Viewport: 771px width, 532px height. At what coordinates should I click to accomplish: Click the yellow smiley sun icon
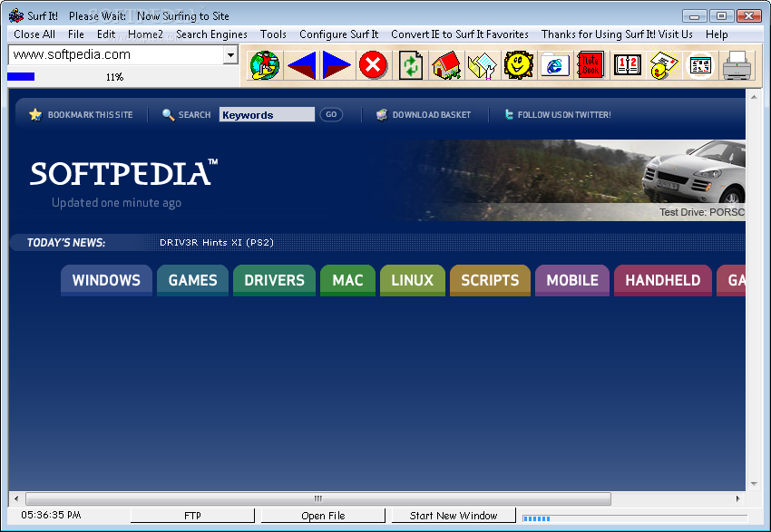point(518,65)
